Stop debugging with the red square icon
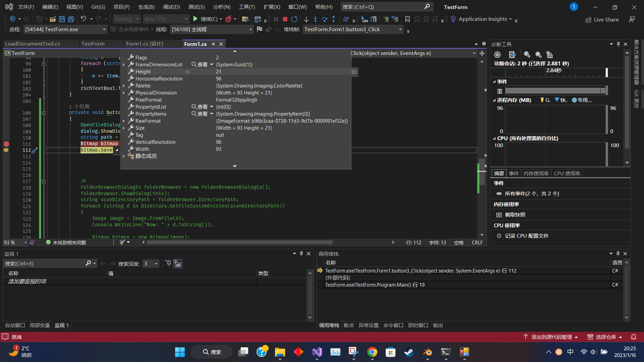 (x=285, y=19)
